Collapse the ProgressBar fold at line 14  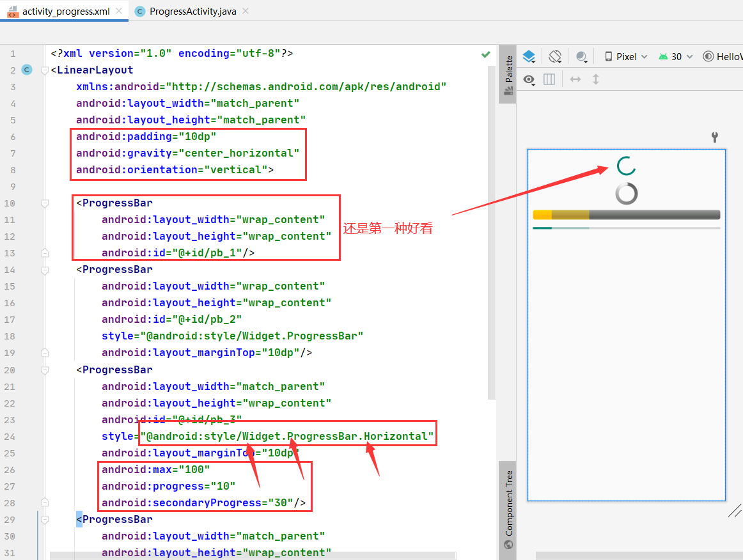(x=45, y=270)
